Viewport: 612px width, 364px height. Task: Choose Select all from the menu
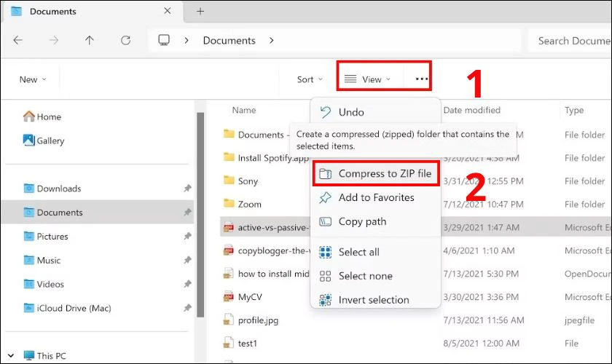(376, 252)
